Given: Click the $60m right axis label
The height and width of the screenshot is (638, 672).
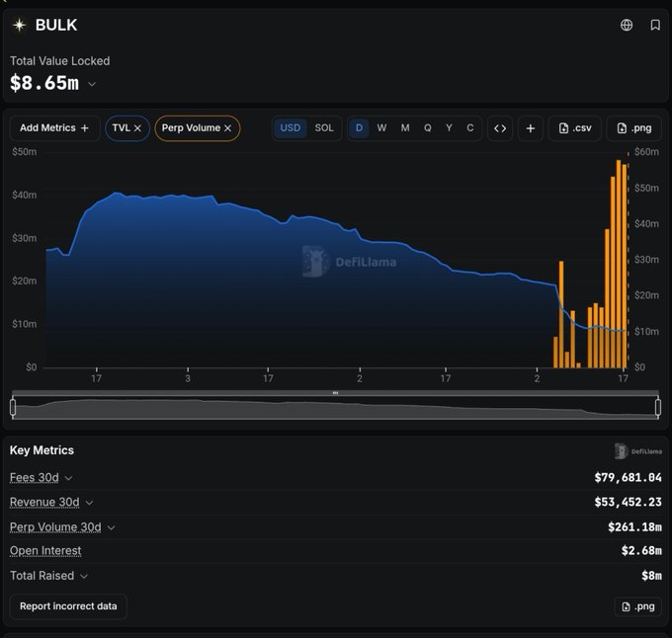Looking at the screenshot, I should click(x=646, y=151).
